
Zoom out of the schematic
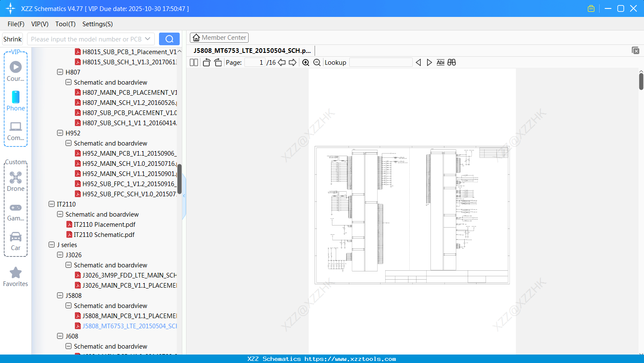317,63
